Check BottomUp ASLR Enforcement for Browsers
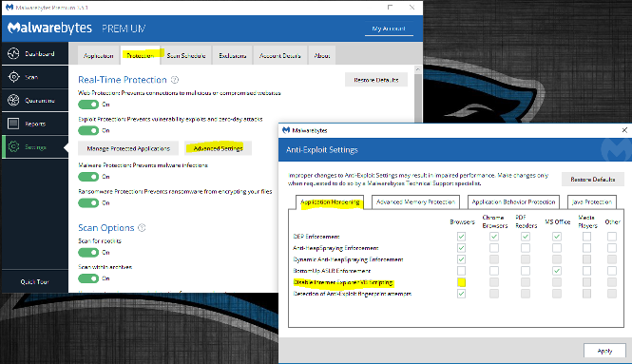 point(462,271)
